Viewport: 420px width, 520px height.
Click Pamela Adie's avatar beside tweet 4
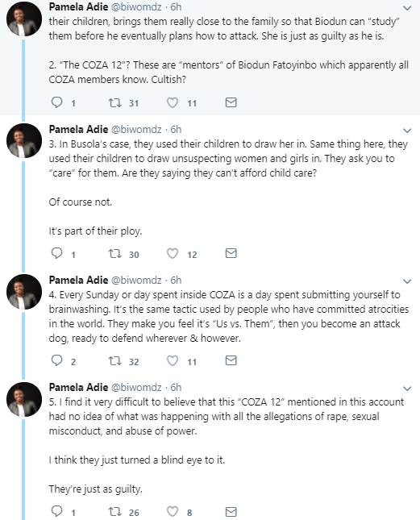[x=24, y=292]
